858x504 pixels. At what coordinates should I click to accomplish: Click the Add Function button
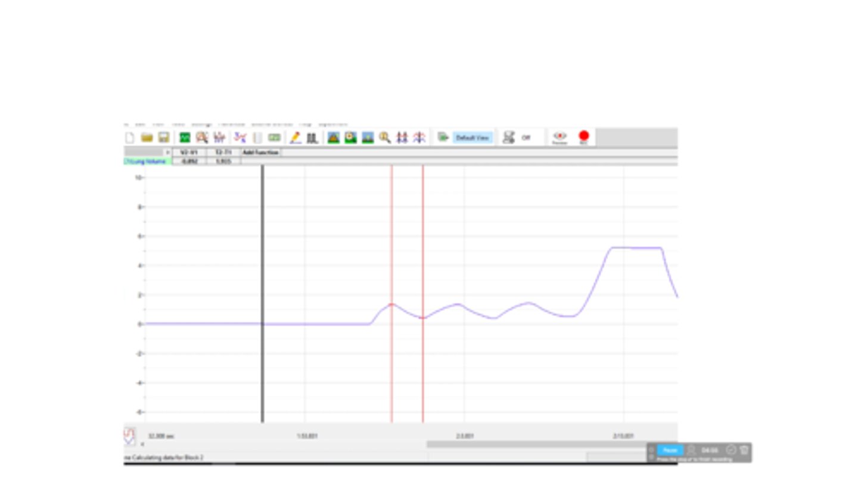point(260,153)
